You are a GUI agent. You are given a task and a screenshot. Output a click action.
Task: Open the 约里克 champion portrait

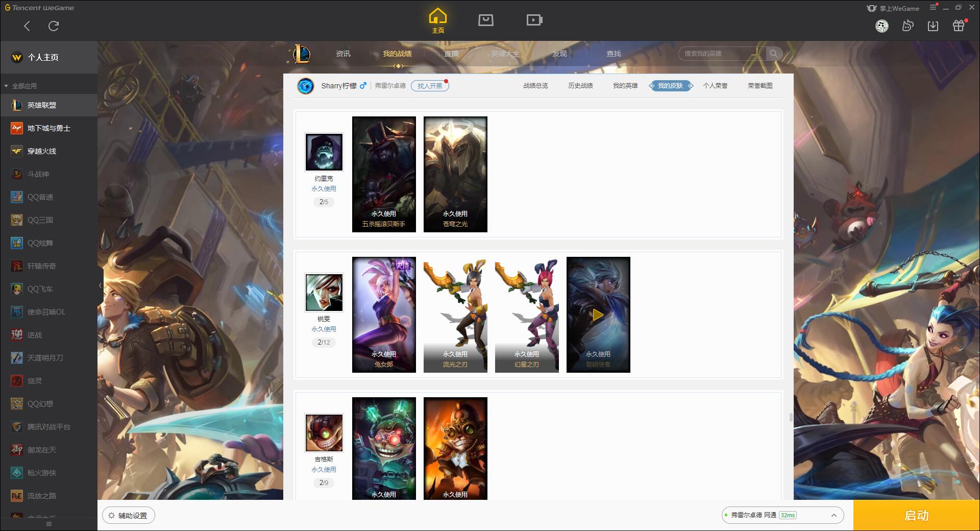pos(324,152)
